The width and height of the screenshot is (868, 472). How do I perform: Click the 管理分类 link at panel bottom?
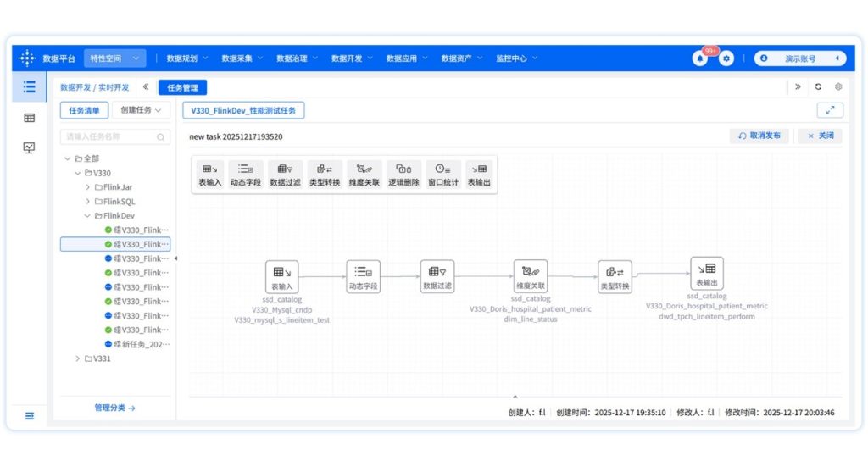coord(114,408)
